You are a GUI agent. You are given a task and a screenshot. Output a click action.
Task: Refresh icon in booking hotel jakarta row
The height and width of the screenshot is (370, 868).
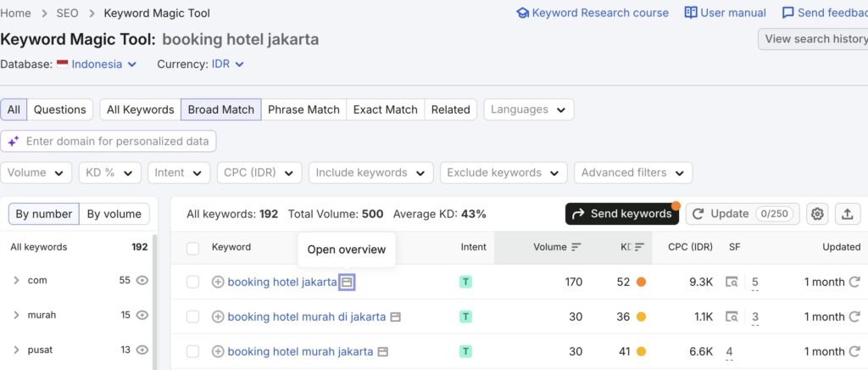pyautogui.click(x=854, y=282)
